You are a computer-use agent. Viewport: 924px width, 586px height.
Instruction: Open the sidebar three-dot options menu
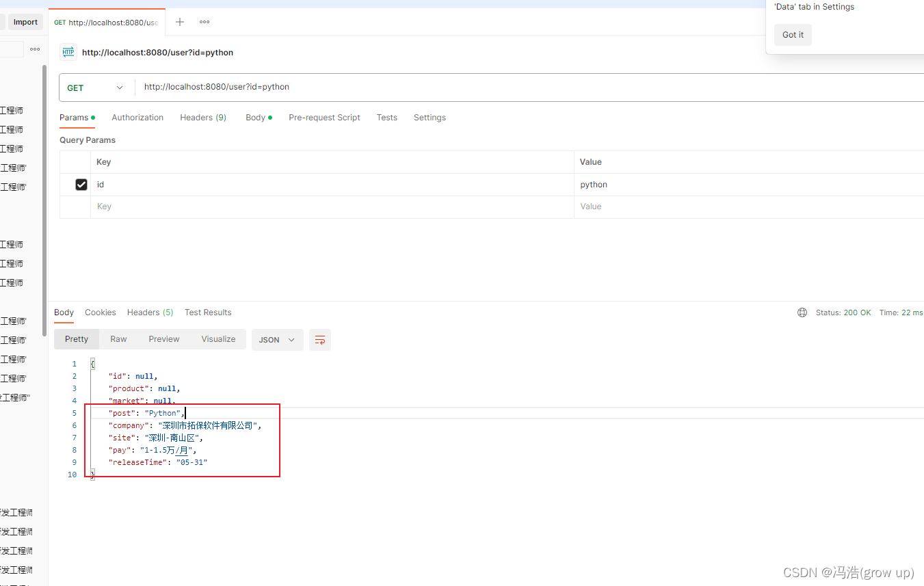[x=35, y=49]
